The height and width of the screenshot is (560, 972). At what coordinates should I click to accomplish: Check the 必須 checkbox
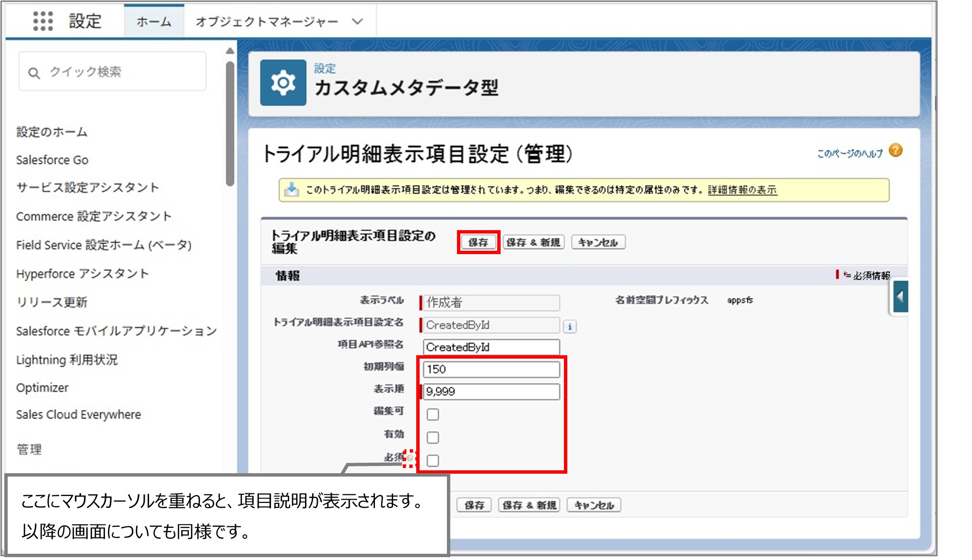433,460
